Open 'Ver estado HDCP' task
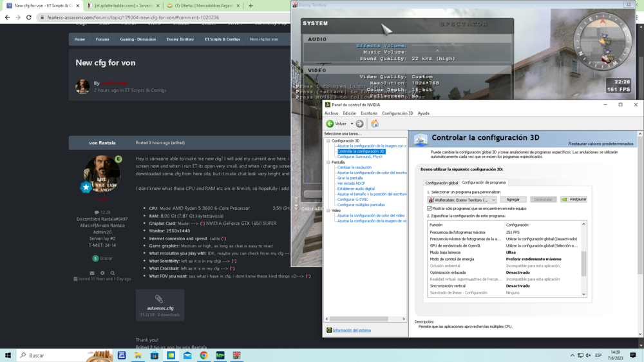The height and width of the screenshot is (362, 644). point(351,184)
